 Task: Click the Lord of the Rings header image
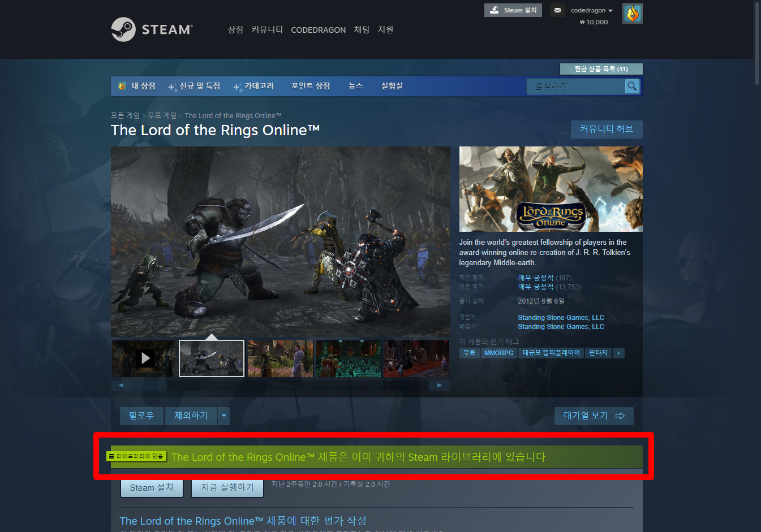pyautogui.click(x=551, y=189)
